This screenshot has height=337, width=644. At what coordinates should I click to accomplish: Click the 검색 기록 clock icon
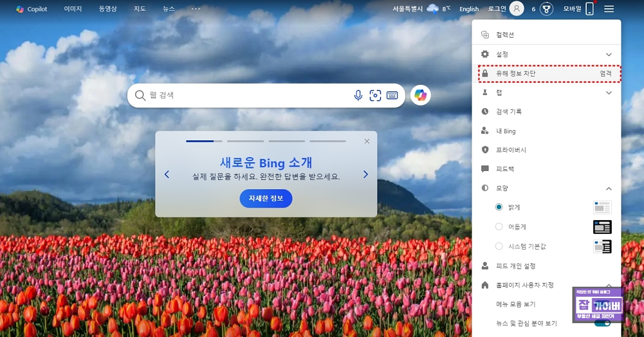pos(485,111)
